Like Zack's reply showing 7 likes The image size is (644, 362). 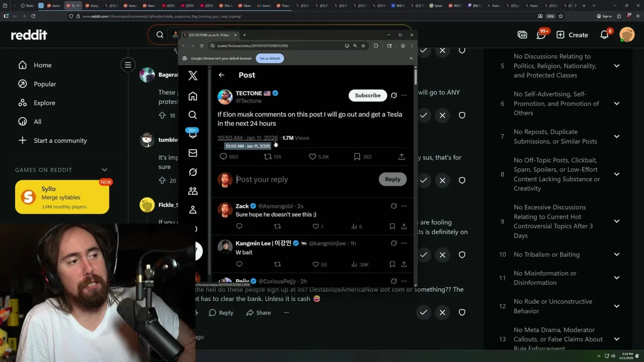point(315,226)
